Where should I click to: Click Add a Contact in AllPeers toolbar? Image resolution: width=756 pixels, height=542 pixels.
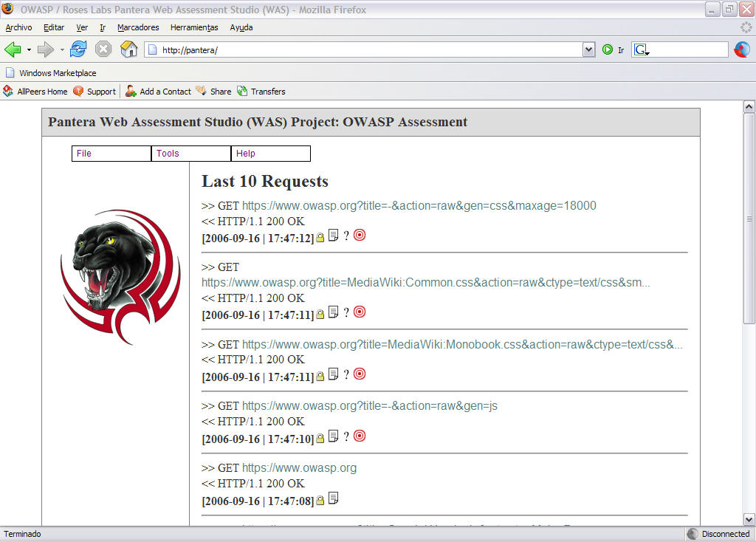(x=159, y=91)
